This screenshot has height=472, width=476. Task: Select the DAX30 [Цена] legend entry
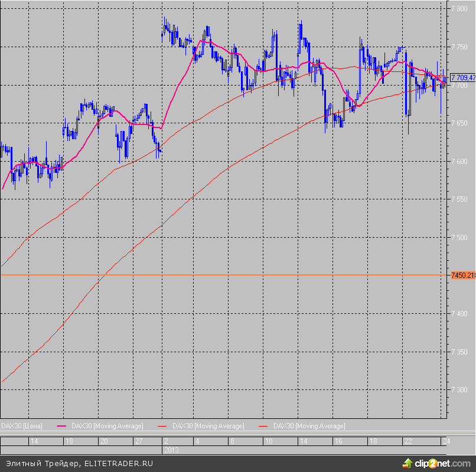point(22,426)
